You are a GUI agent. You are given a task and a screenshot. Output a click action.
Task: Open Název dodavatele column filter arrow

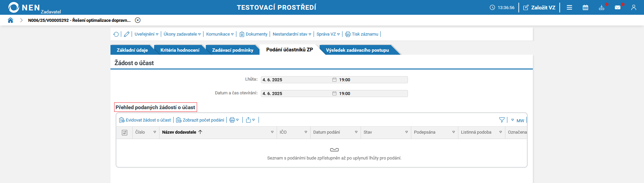272,132
